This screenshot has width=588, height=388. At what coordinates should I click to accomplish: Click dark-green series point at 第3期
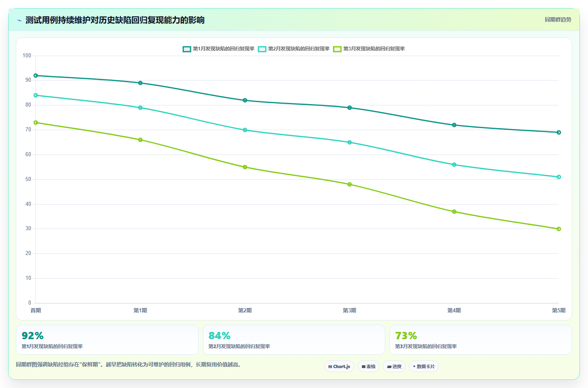349,108
